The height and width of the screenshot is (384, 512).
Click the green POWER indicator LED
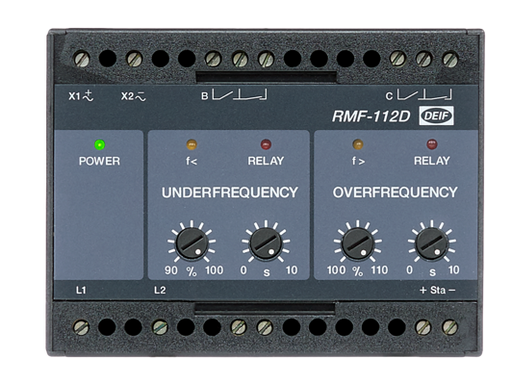(100, 145)
